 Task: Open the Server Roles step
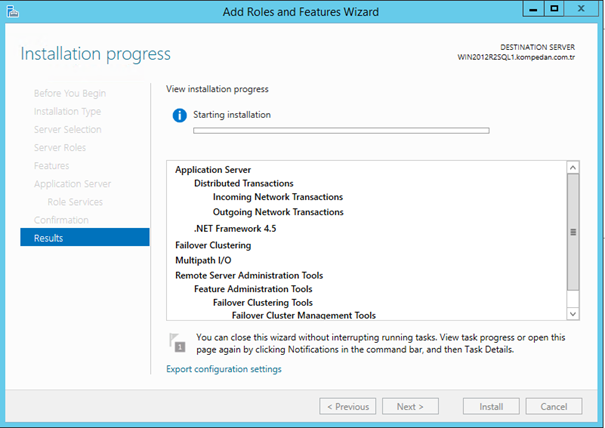(60, 148)
